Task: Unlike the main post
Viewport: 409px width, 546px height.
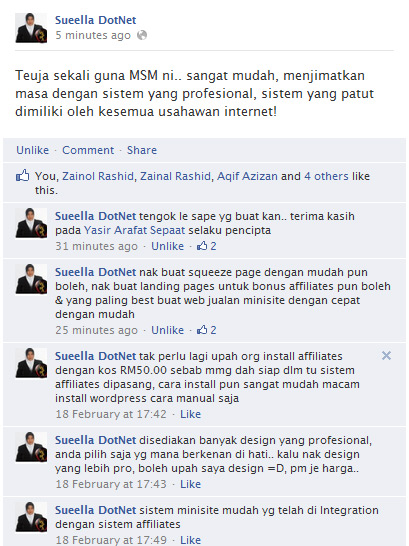Action: (x=32, y=150)
